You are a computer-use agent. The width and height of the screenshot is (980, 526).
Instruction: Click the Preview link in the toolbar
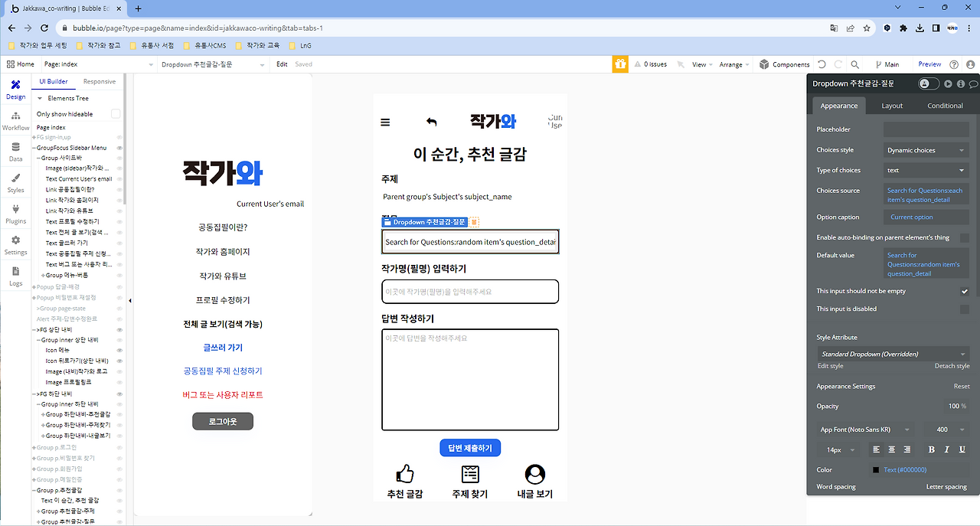[x=929, y=64]
